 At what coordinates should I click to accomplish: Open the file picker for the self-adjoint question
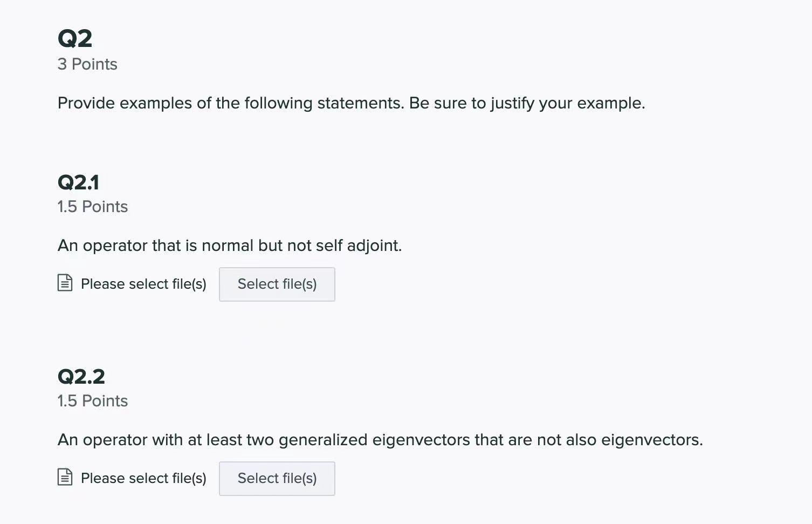click(277, 284)
